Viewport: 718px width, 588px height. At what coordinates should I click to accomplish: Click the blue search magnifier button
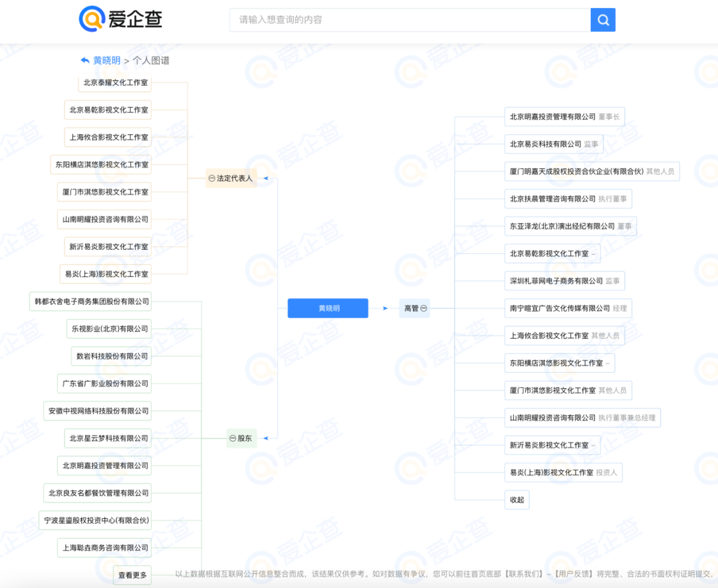pos(602,20)
